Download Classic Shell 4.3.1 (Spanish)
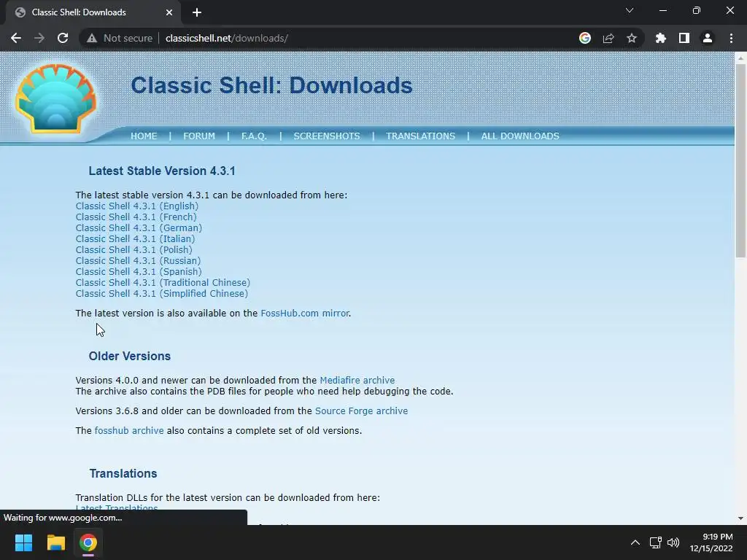This screenshot has width=747, height=560. point(139,272)
